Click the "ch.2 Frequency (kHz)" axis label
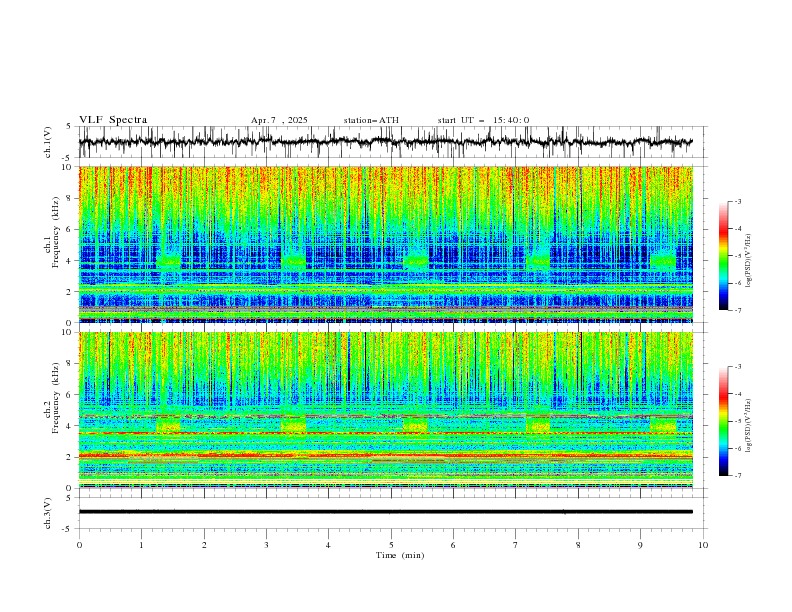Screen dimensions: 792x612 (x=51, y=397)
